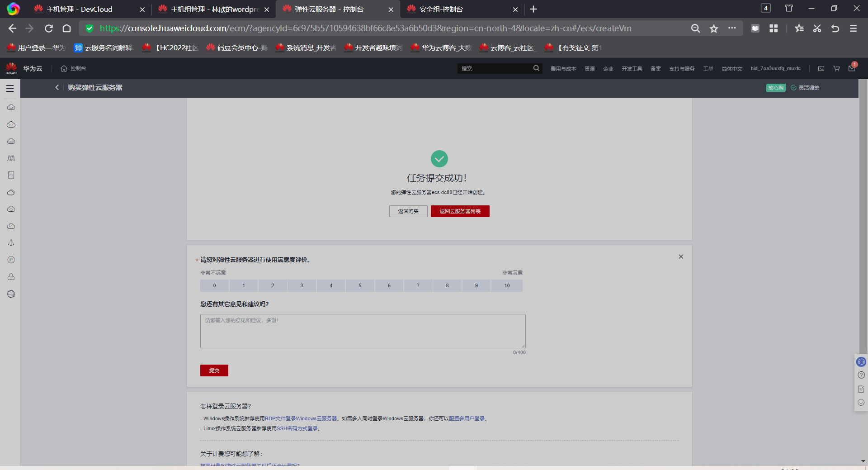Open the 费用与成本 header menu
Image resolution: width=868 pixels, height=470 pixels.
tap(563, 69)
